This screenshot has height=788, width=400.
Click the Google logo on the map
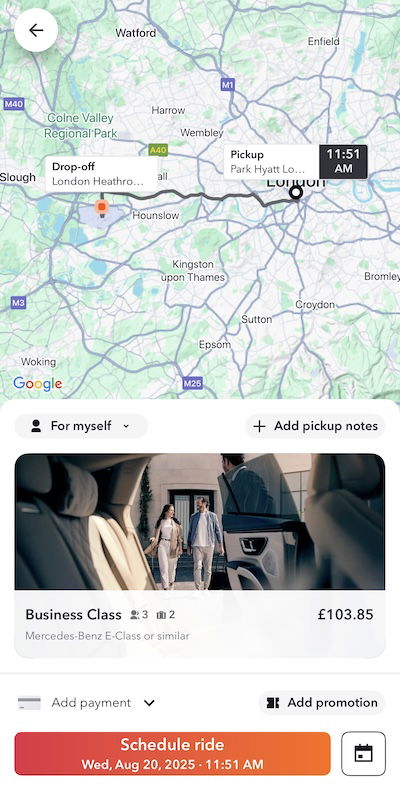(x=38, y=384)
